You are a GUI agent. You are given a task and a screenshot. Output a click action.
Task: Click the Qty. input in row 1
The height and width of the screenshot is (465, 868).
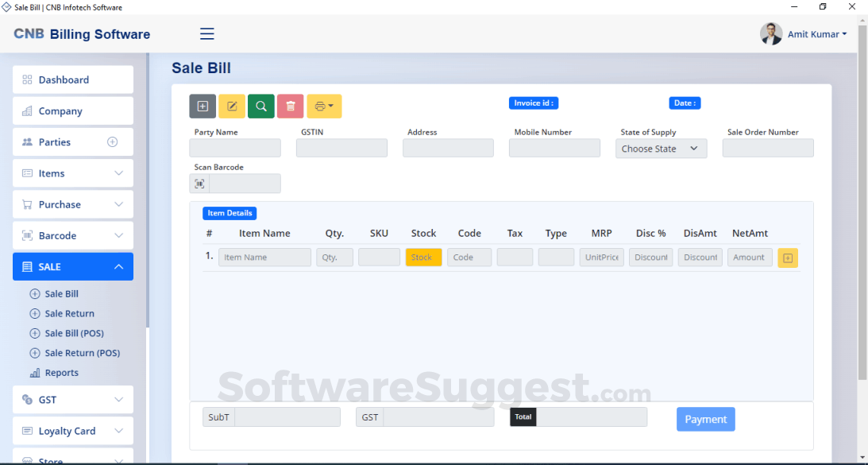pyautogui.click(x=335, y=258)
